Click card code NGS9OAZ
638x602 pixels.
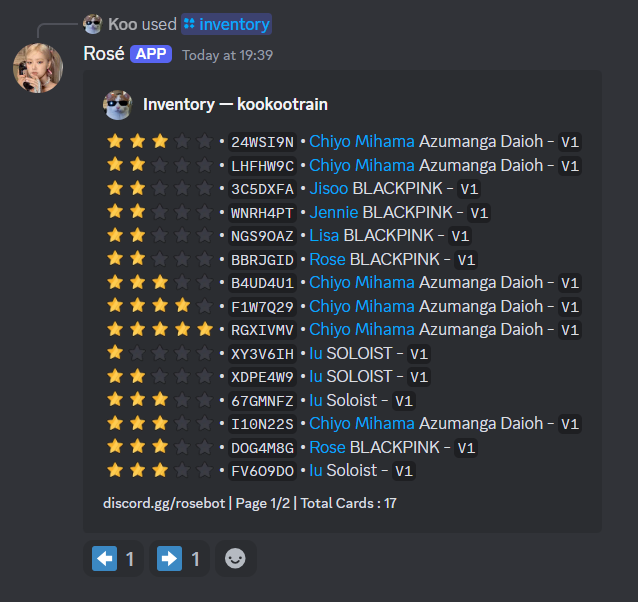262,236
